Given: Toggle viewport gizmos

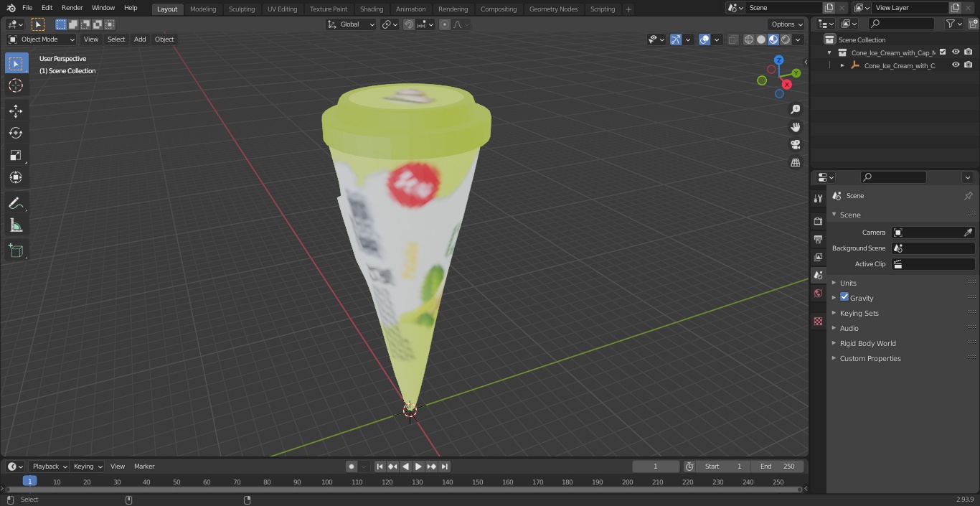Looking at the screenshot, I should [676, 39].
